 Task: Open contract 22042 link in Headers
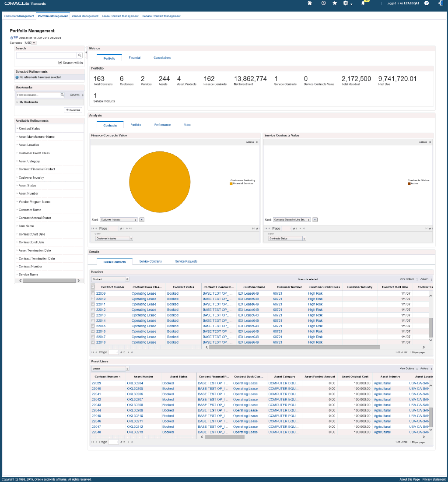(101, 310)
